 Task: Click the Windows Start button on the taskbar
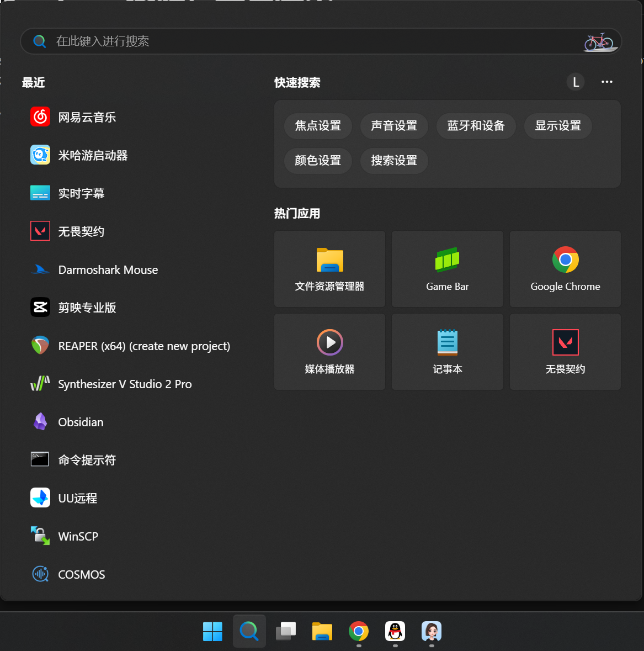(213, 632)
